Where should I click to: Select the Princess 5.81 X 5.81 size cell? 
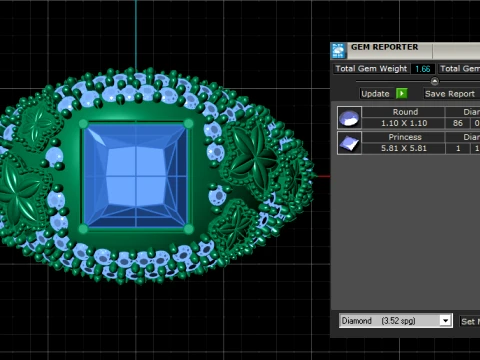404,148
